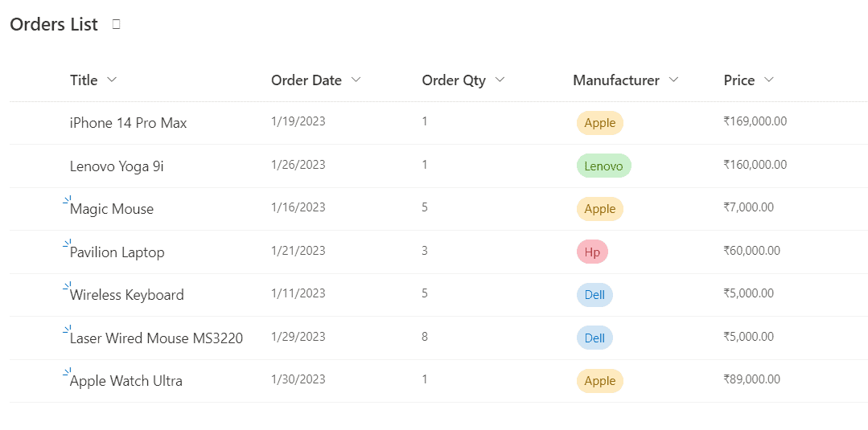Click order quantity 5 in Magic Mouse row
Screen dimensions: 868x430
(x=425, y=207)
